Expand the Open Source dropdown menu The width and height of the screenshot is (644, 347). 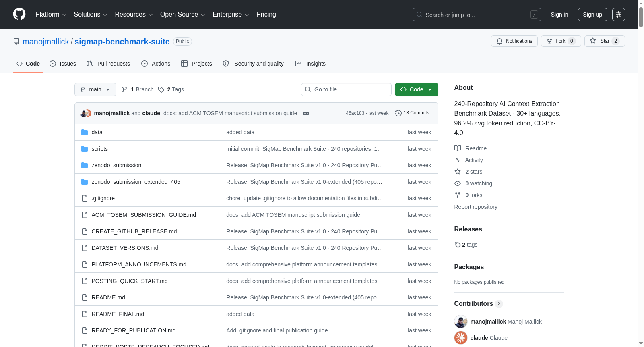pyautogui.click(x=183, y=15)
